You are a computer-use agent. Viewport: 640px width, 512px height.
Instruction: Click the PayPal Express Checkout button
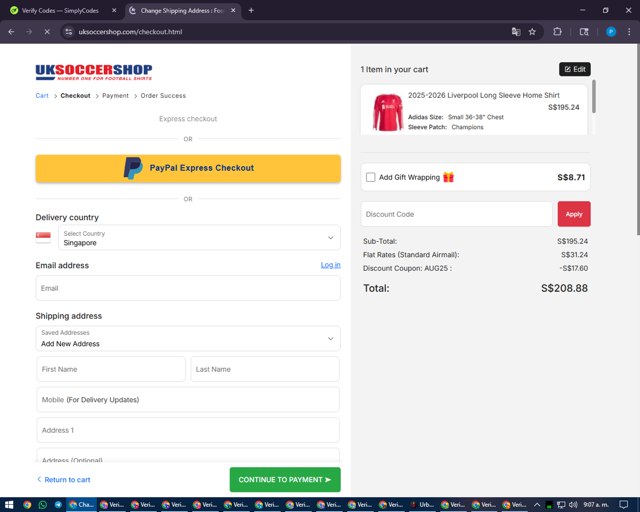pos(188,168)
